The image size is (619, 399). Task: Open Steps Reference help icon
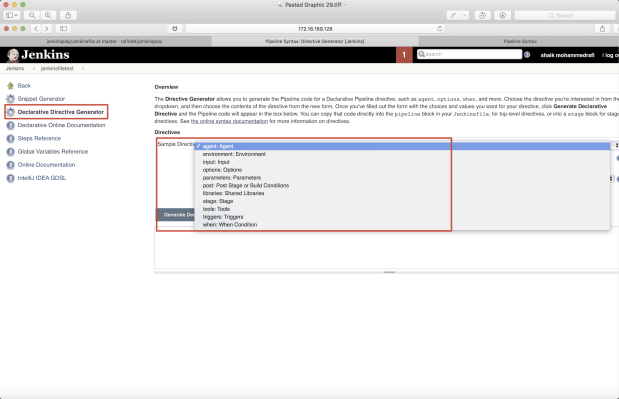tap(11, 139)
